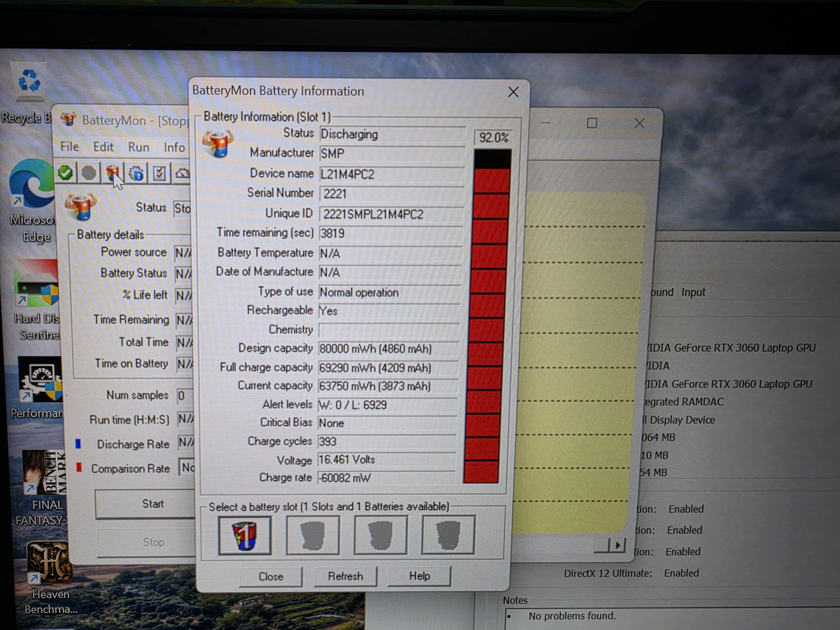
Task: Select the second grayed battery slot
Action: coord(312,535)
